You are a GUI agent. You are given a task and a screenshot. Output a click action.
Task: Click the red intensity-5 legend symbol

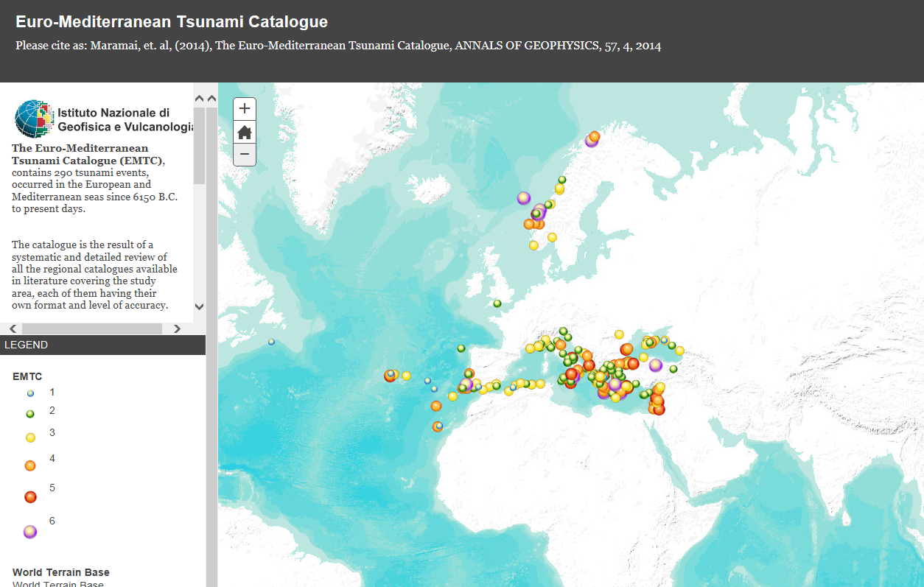pyautogui.click(x=29, y=496)
